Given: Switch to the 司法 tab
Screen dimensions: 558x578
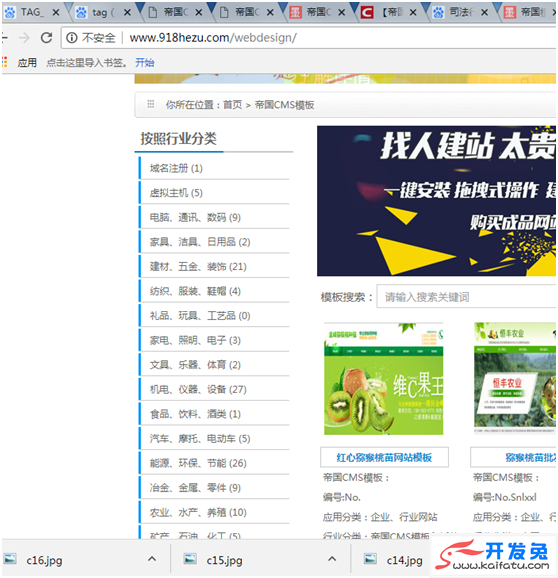Looking at the screenshot, I should coord(461,12).
